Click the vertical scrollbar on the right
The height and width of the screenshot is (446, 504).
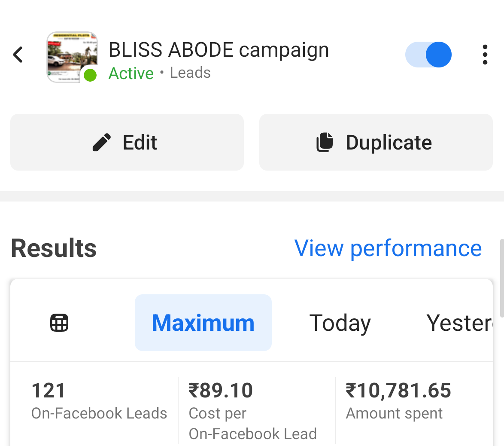pyautogui.click(x=501, y=278)
